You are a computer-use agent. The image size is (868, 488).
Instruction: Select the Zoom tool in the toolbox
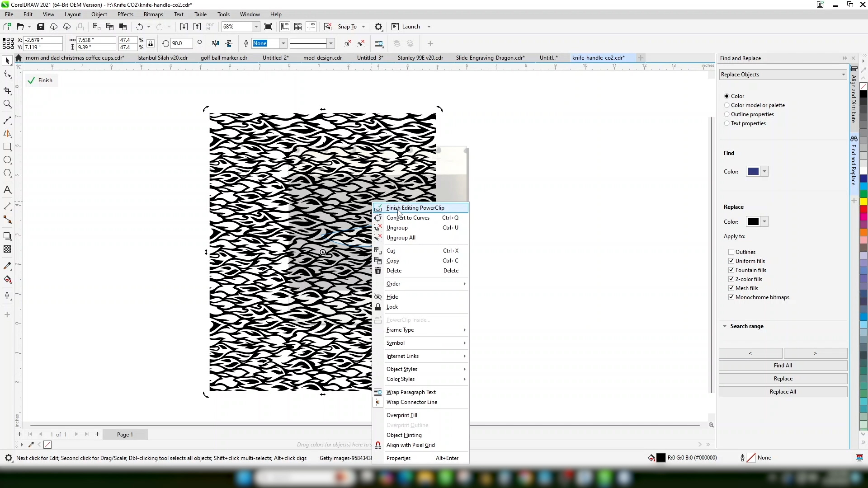click(7, 104)
